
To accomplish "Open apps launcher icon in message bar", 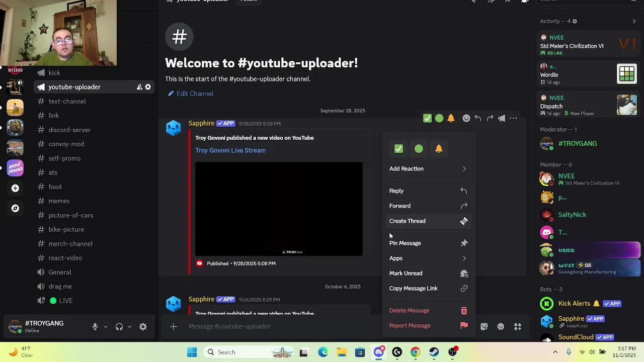I will pyautogui.click(x=517, y=327).
